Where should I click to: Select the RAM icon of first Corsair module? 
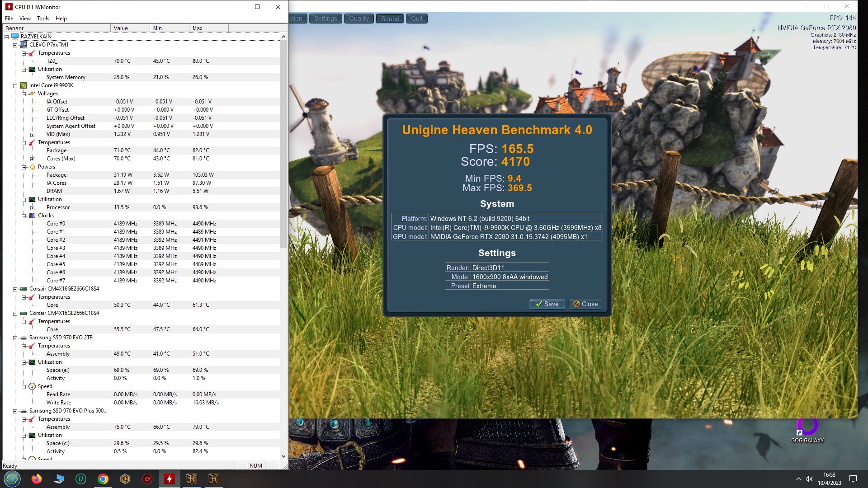click(x=24, y=289)
